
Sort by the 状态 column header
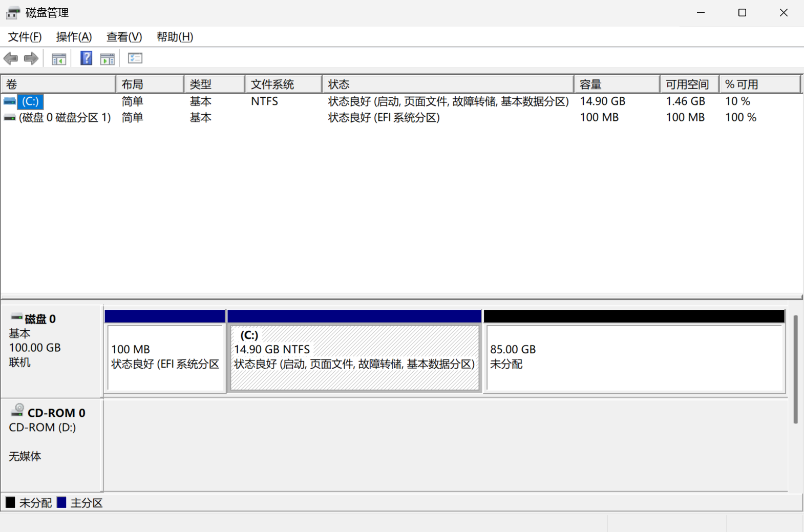coord(448,84)
